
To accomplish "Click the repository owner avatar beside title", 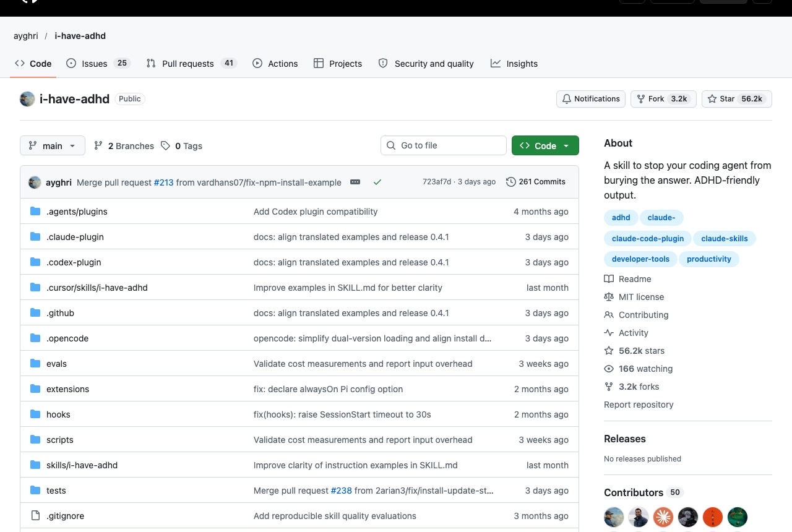I will pyautogui.click(x=27, y=99).
